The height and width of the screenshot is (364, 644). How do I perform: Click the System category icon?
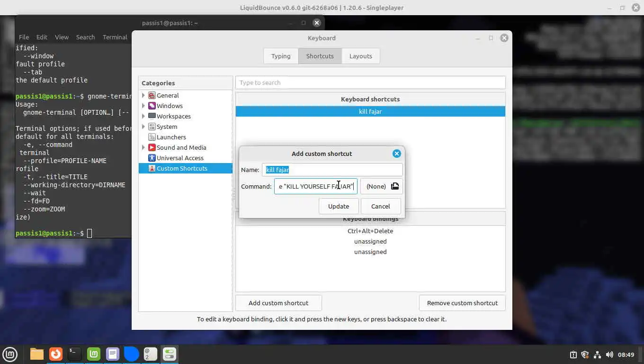tap(152, 127)
